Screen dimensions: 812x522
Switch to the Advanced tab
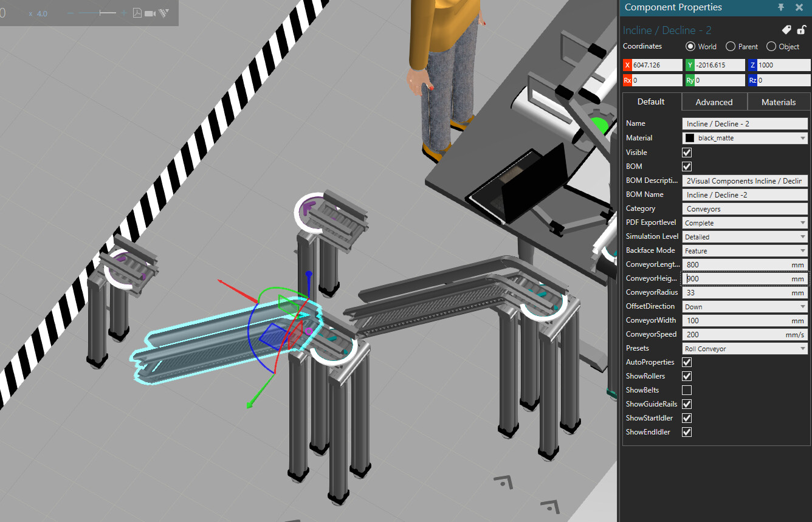[x=714, y=102]
